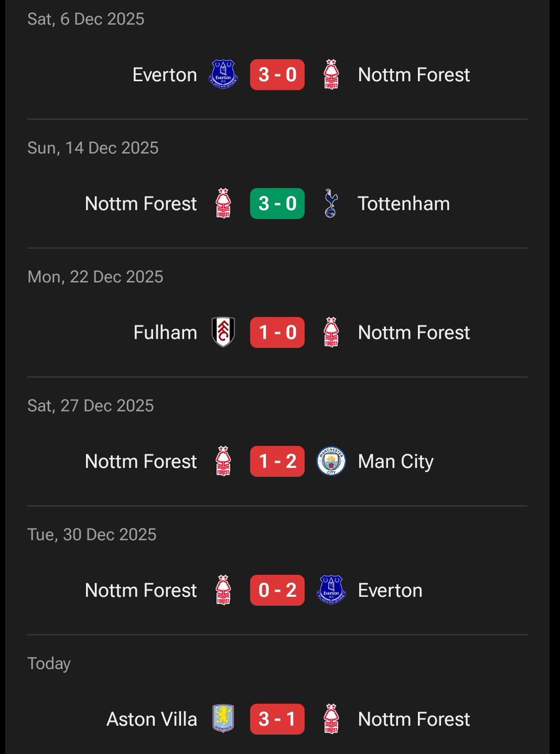The image size is (560, 754).
Task: Click the Tottenham crest icon
Action: pos(331,204)
